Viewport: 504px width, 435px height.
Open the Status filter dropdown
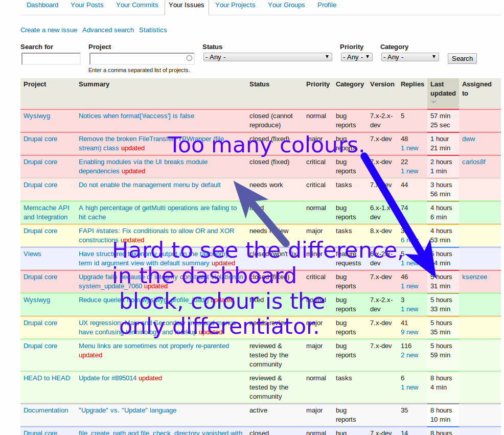point(267,57)
